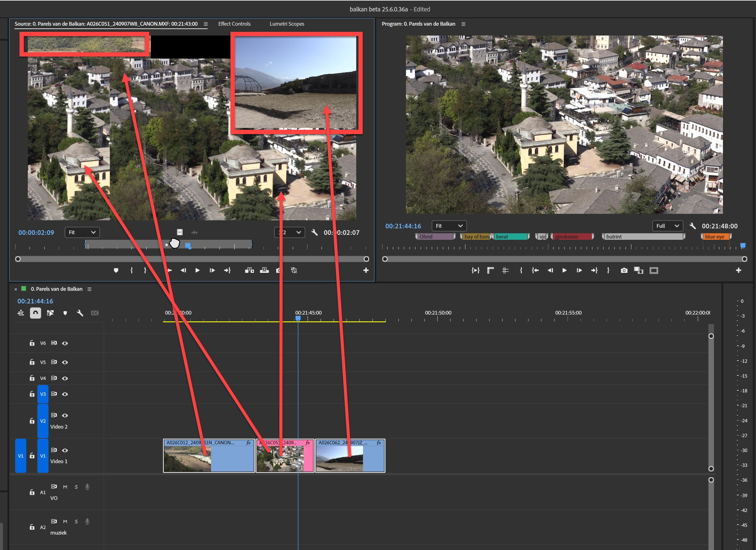The height and width of the screenshot is (550, 756).
Task: Toggle Snap in Timeline magnet icon
Action: [x=35, y=313]
